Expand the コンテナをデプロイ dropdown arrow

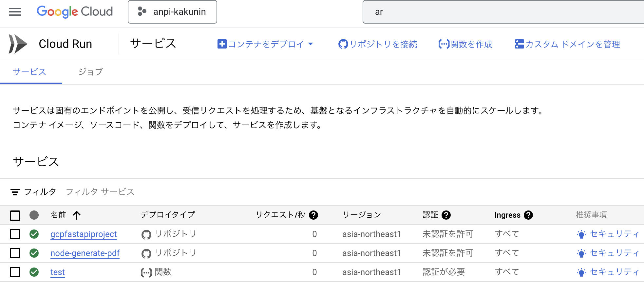pyautogui.click(x=311, y=44)
